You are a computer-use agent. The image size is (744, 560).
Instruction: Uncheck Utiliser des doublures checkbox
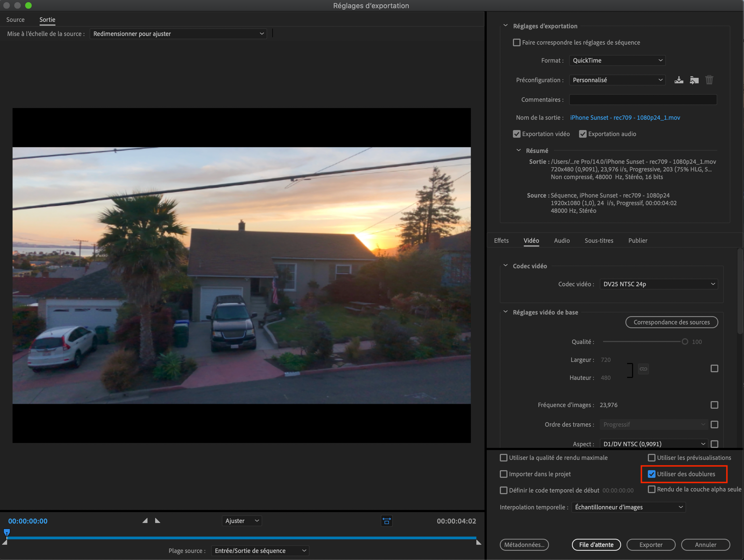(651, 474)
